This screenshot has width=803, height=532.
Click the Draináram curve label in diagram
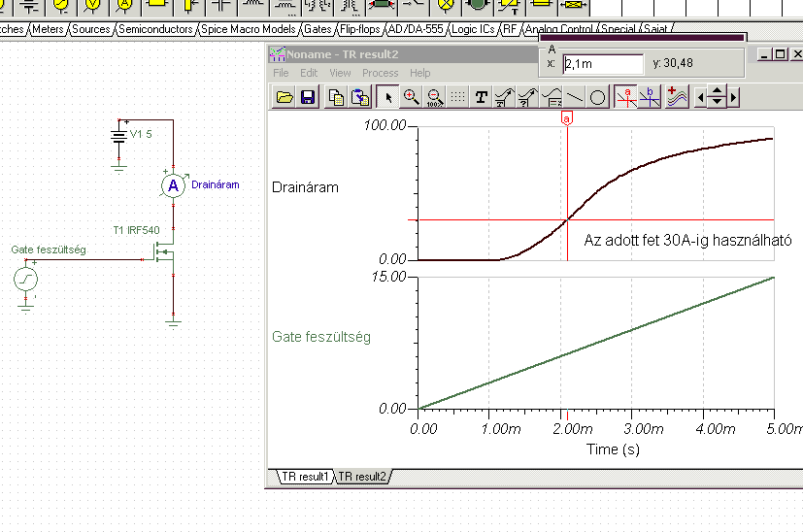pyautogui.click(x=305, y=187)
